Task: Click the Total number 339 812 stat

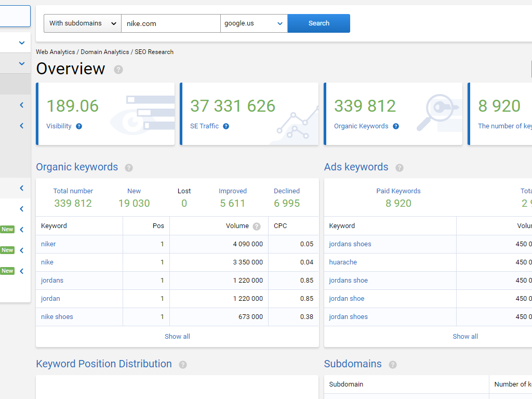Action: pos(73,198)
